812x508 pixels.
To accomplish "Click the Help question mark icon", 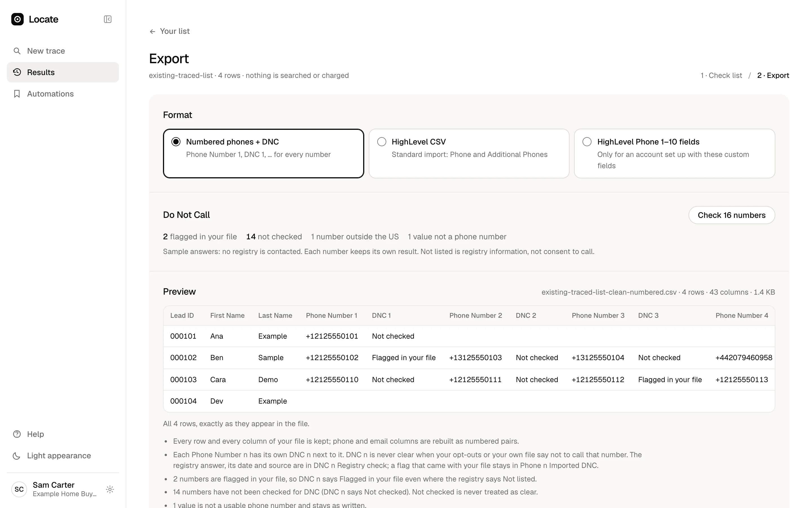I will click(17, 434).
